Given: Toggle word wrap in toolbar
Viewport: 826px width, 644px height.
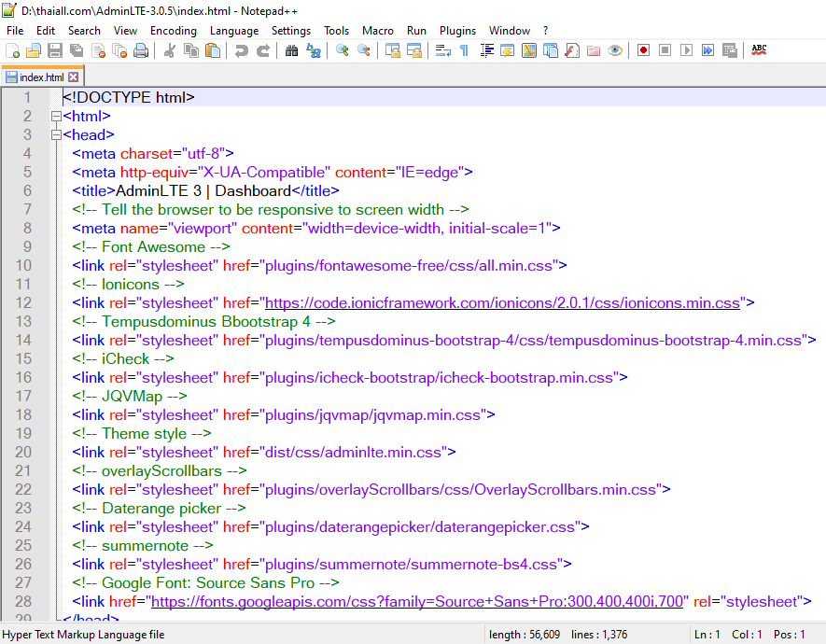Looking at the screenshot, I should [443, 50].
